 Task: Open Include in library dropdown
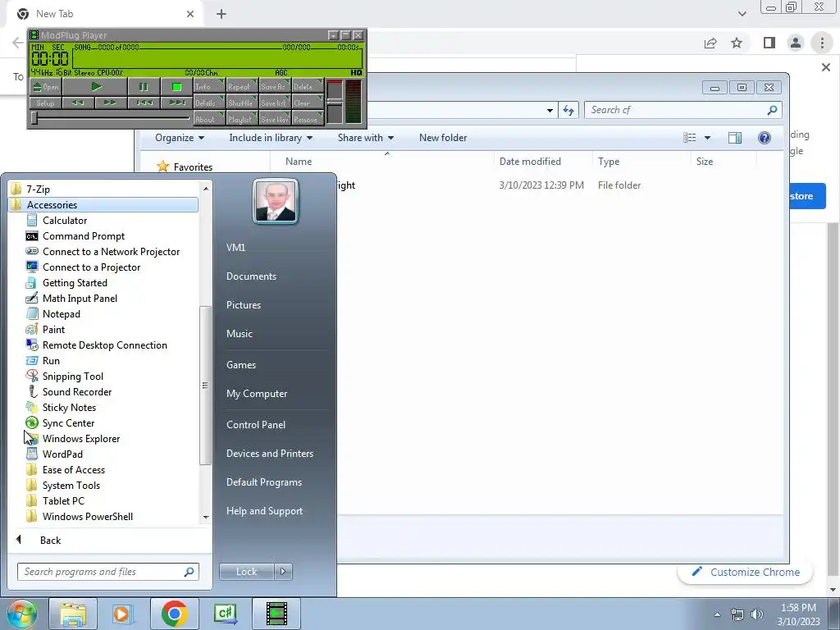271,137
